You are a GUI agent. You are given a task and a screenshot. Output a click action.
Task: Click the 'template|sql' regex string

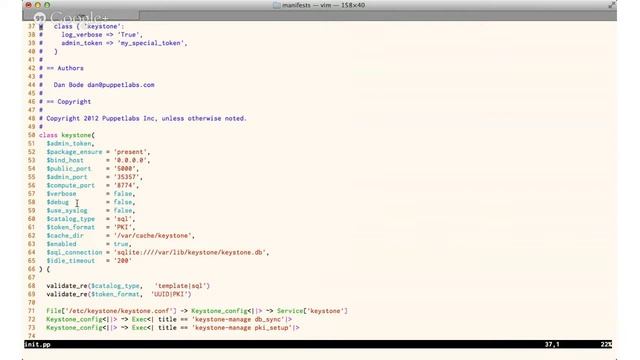182,286
